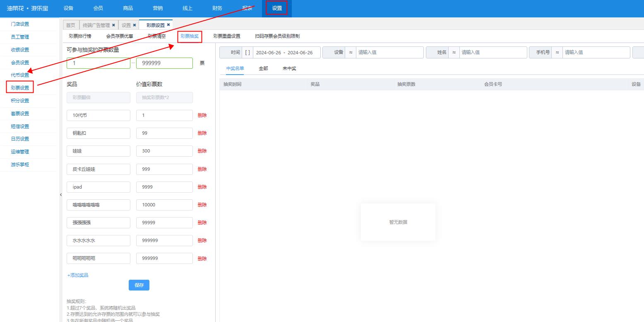Delete the 呃呃呃呃呃 prize row

(202, 258)
